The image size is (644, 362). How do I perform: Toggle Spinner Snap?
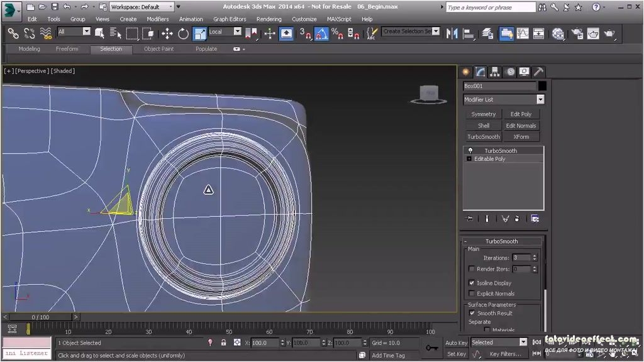(x=353, y=34)
